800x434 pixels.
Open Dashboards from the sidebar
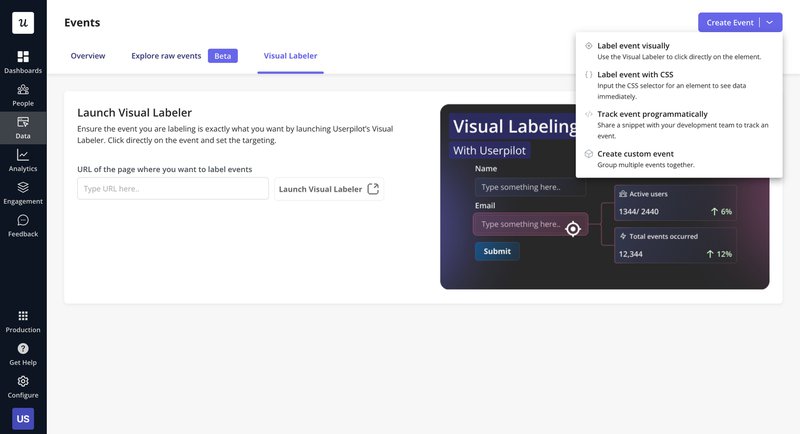(23, 62)
